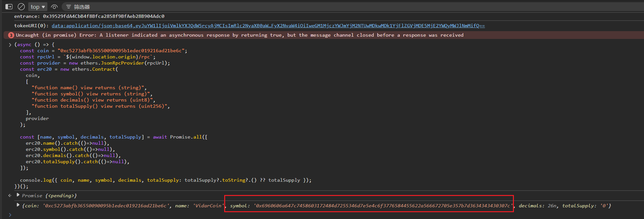This screenshot has height=219, width=644.
Task: Click the totalSupply '0' value
Action: click(604, 206)
